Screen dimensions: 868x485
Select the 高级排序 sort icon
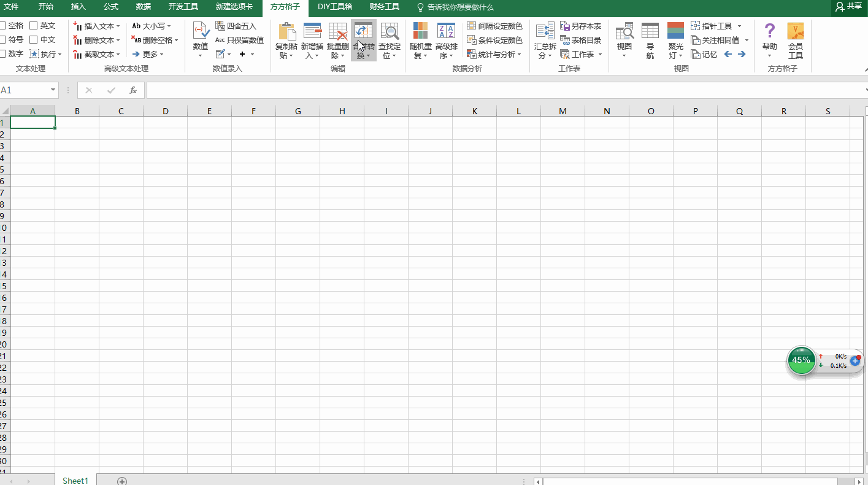pyautogui.click(x=446, y=32)
